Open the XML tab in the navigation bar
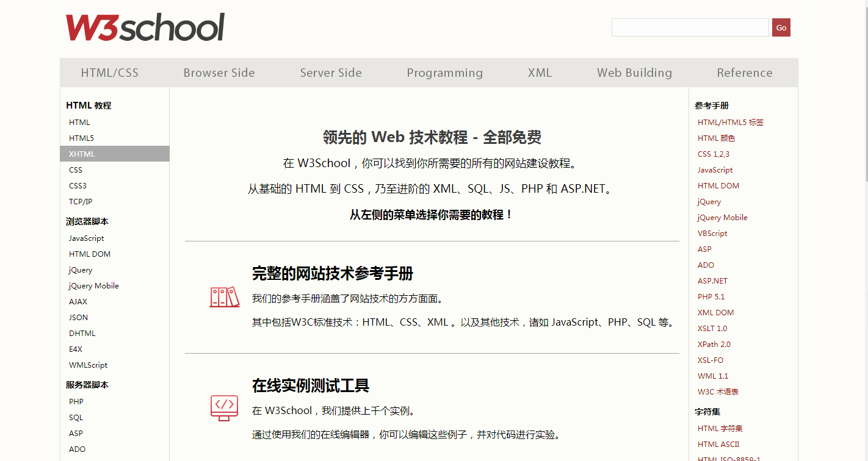Screen dimensions: 868x461 (540, 73)
